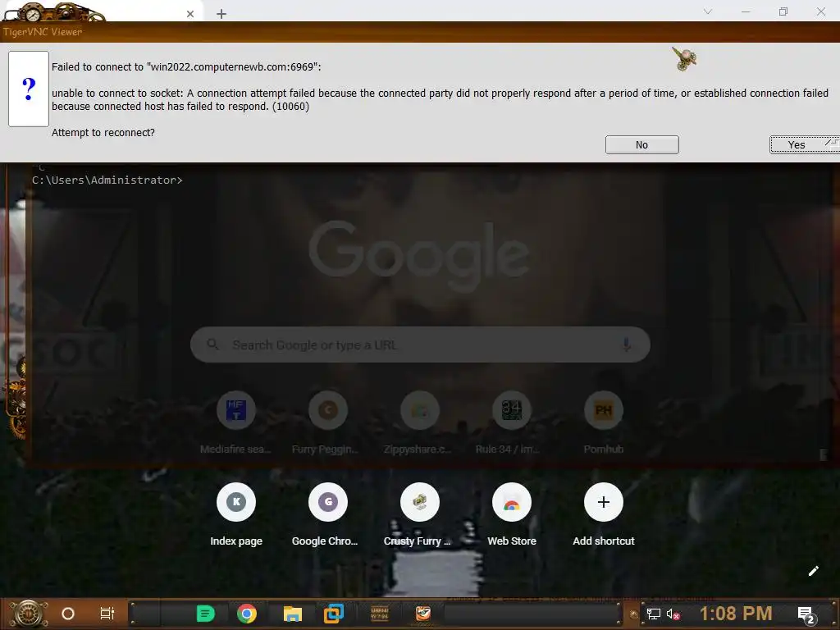Click the 'Attempt to reconnect?' text
Screen dimensions: 840x630
click(103, 132)
